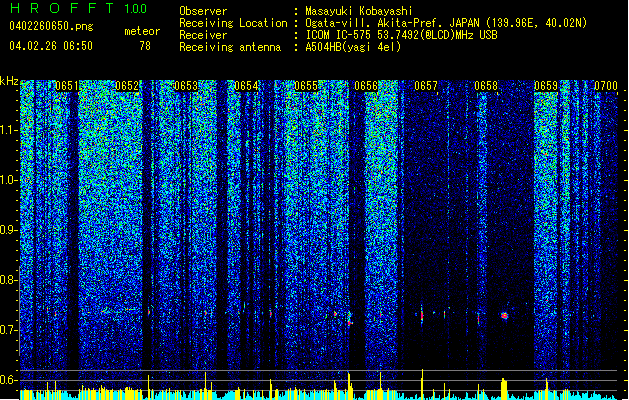This screenshot has height=400, width=629.
Task: Select observer name Masayuki Kobayashi
Action: pos(359,11)
